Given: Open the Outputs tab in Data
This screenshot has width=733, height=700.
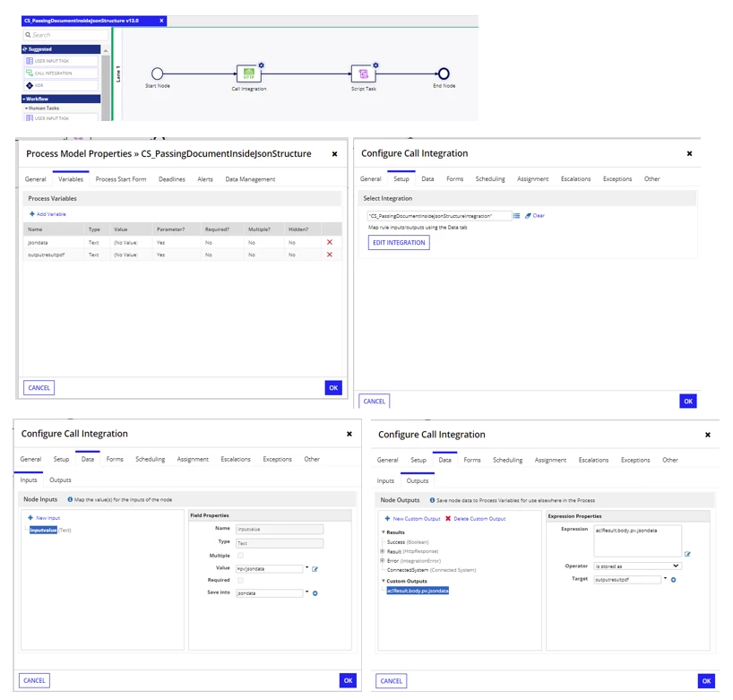Looking at the screenshot, I should (60, 480).
